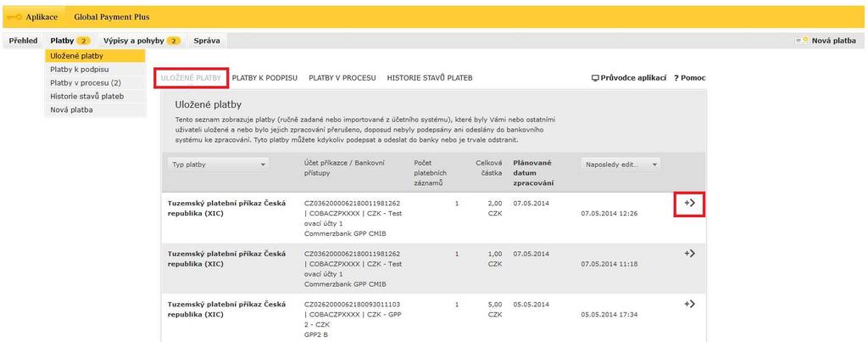Click timestamp 05.05.2014 17:34
The image size is (868, 342).
click(x=609, y=314)
